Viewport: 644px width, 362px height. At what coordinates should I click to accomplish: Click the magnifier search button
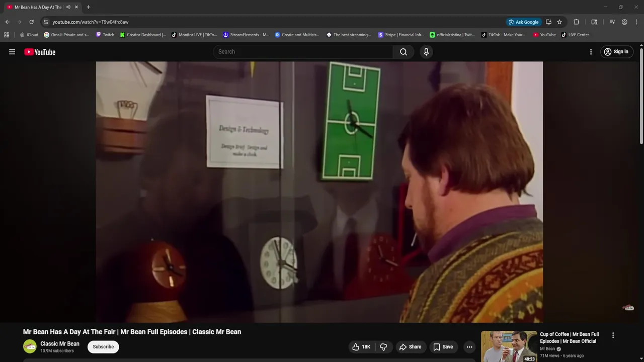click(404, 52)
